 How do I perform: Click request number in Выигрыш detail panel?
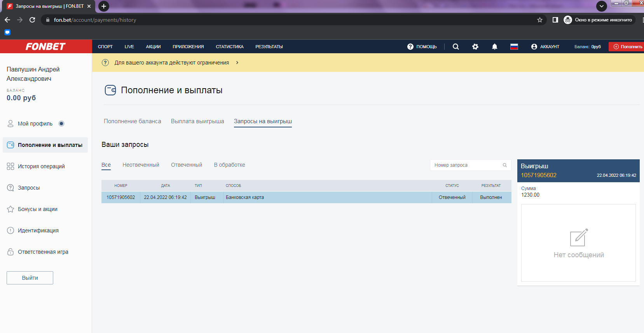point(539,175)
